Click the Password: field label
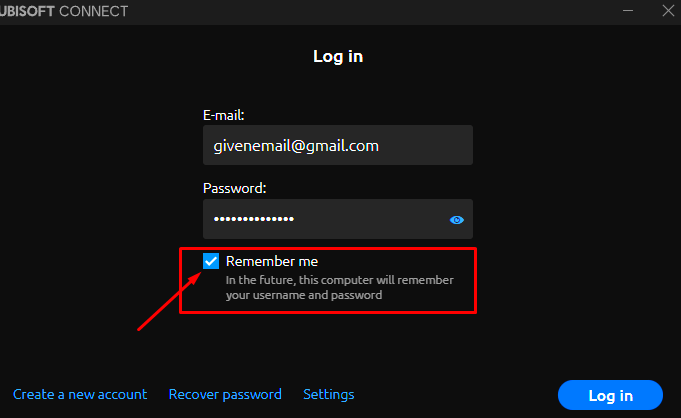Screen dimensions: 681x418 tap(235, 188)
